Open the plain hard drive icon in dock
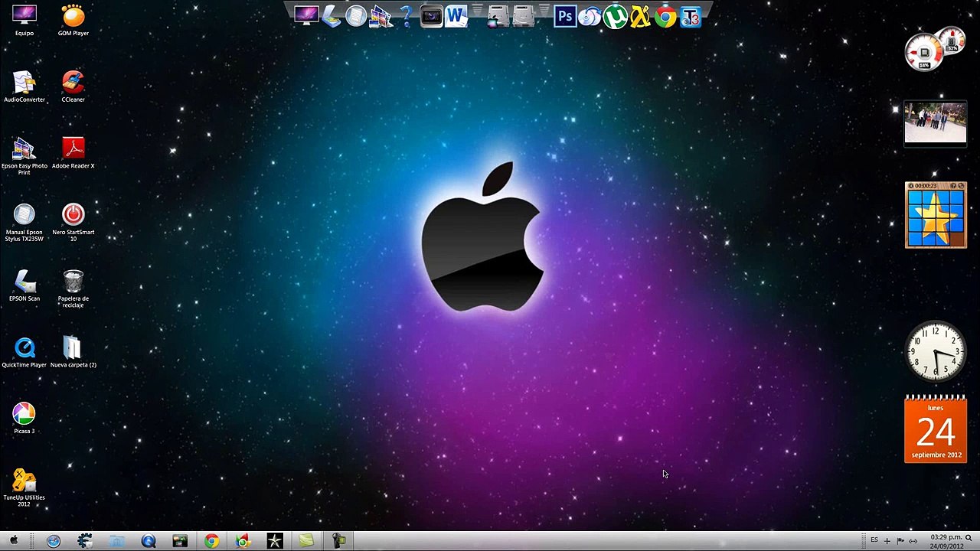Image resolution: width=980 pixels, height=551 pixels. click(524, 15)
